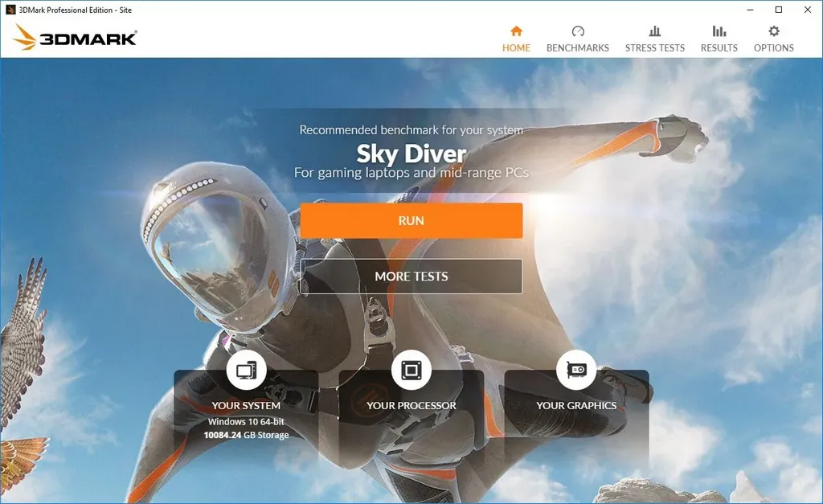This screenshot has height=504, width=823.
Task: Select the YOUR SYSTEM heading
Action: 246,405
